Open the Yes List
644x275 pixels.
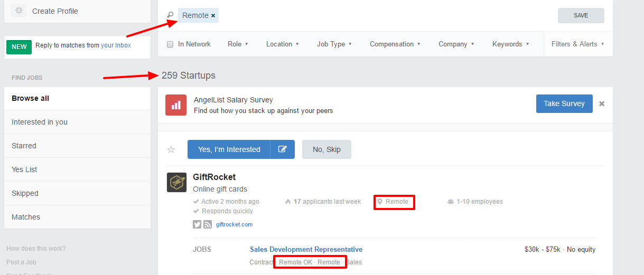[77, 169]
